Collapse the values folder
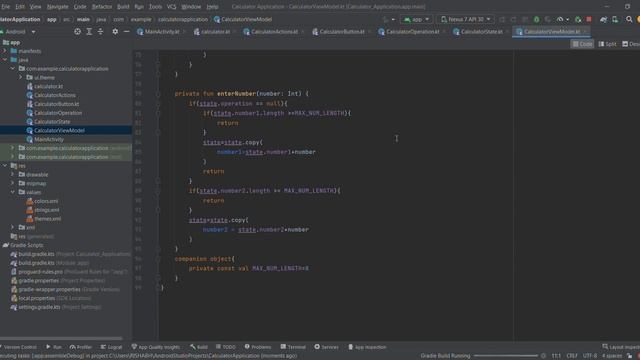The width and height of the screenshot is (640, 360). coord(13,192)
